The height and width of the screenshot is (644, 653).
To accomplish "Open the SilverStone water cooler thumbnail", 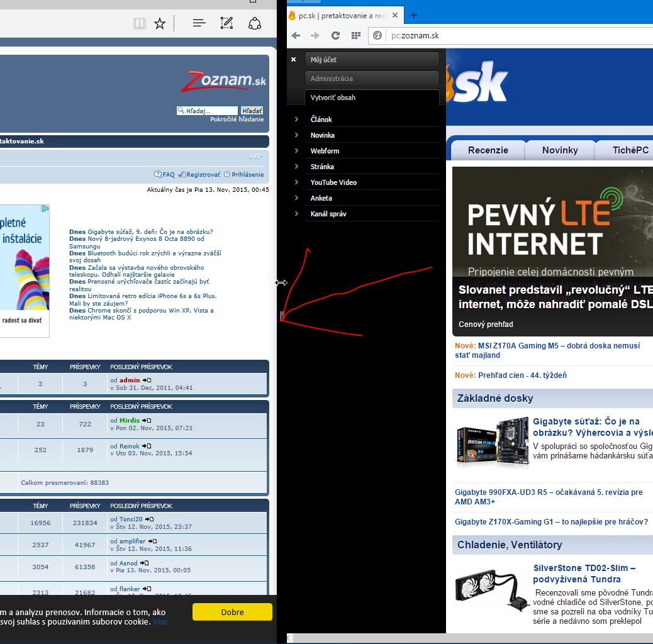I will pyautogui.click(x=491, y=589).
